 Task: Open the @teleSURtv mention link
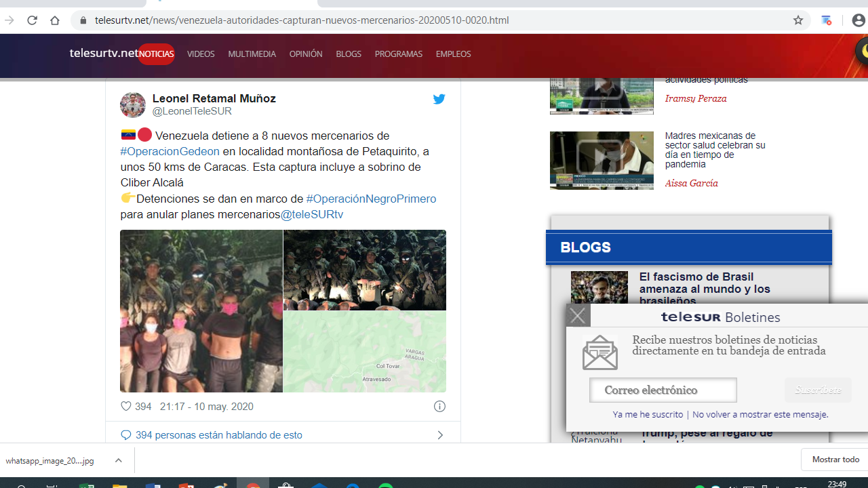click(312, 214)
